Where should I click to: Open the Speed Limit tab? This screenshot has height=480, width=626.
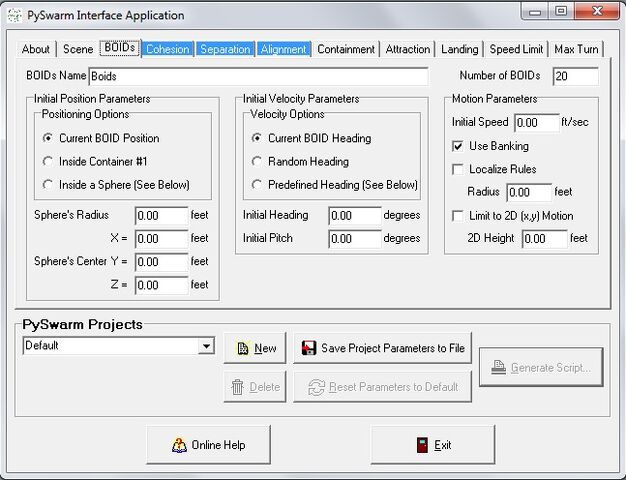click(516, 49)
